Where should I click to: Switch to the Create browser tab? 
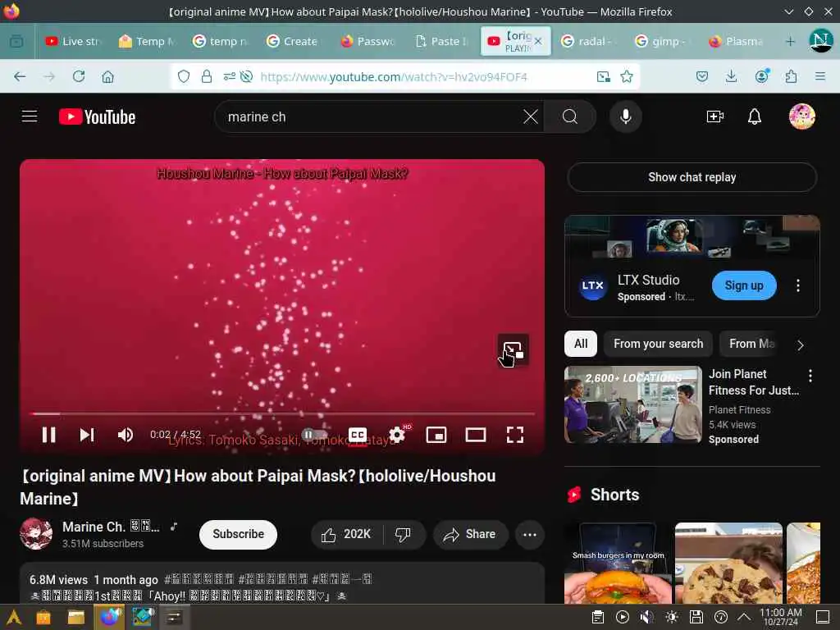pos(295,41)
